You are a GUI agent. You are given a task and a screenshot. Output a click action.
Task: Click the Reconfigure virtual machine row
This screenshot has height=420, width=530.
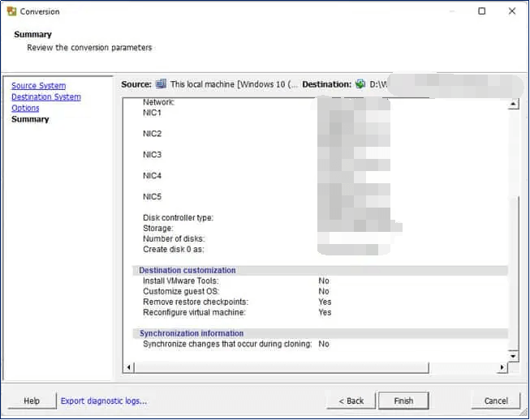(237, 312)
